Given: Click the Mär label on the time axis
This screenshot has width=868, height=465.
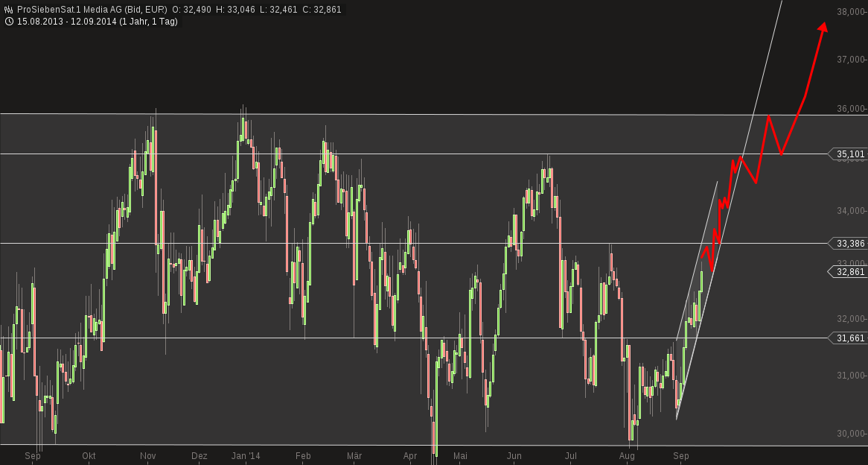Looking at the screenshot, I should (354, 456).
